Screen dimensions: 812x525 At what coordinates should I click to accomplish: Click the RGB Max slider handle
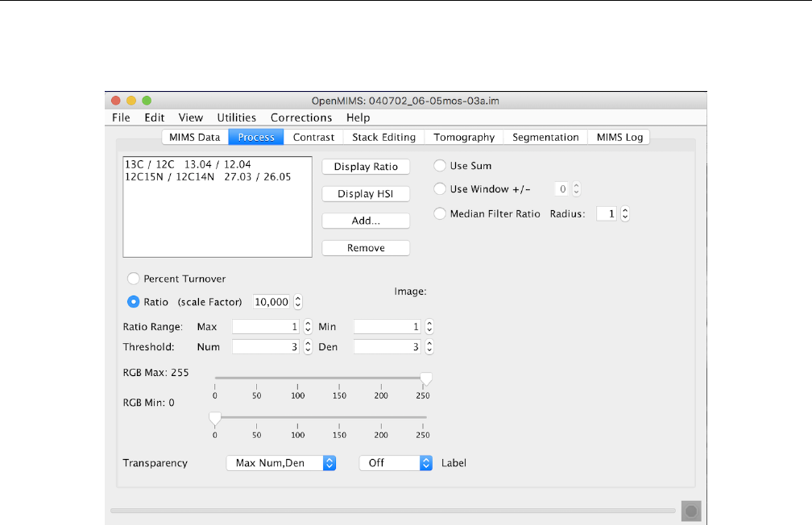[x=426, y=379]
